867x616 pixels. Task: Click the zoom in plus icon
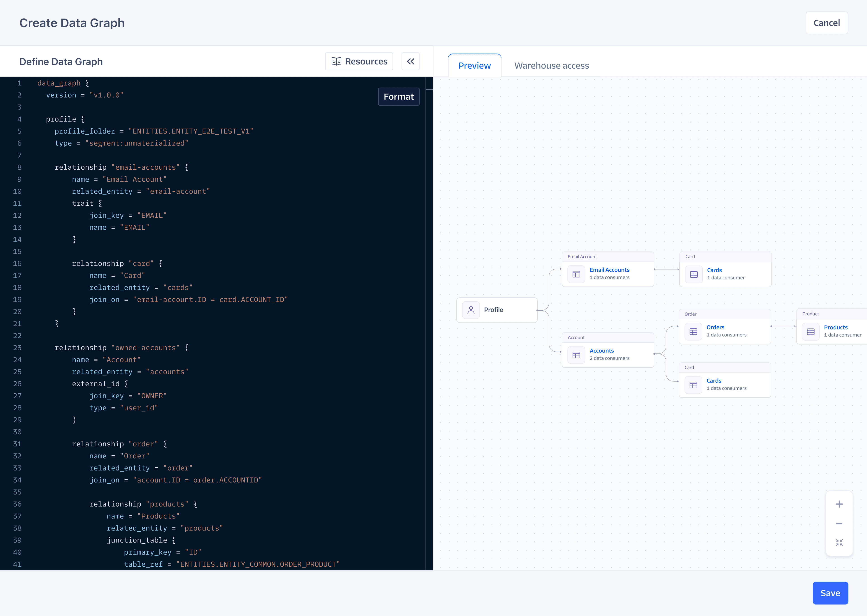pos(839,504)
